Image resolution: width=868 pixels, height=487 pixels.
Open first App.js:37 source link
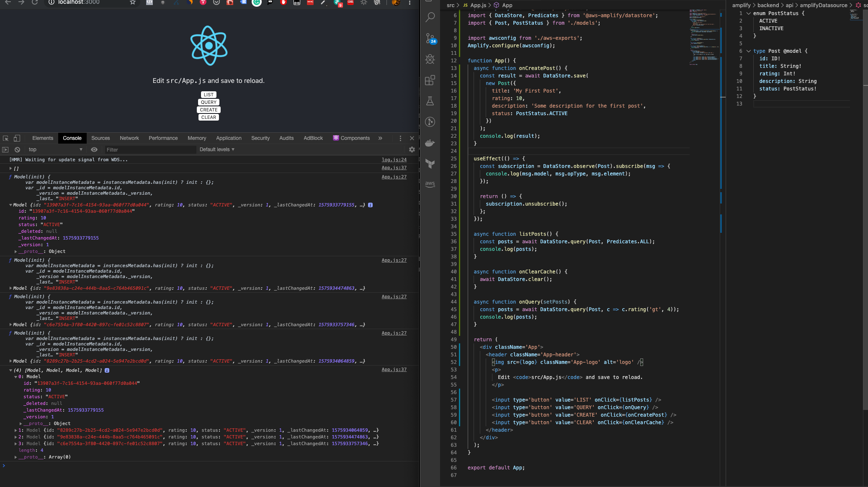(x=394, y=167)
